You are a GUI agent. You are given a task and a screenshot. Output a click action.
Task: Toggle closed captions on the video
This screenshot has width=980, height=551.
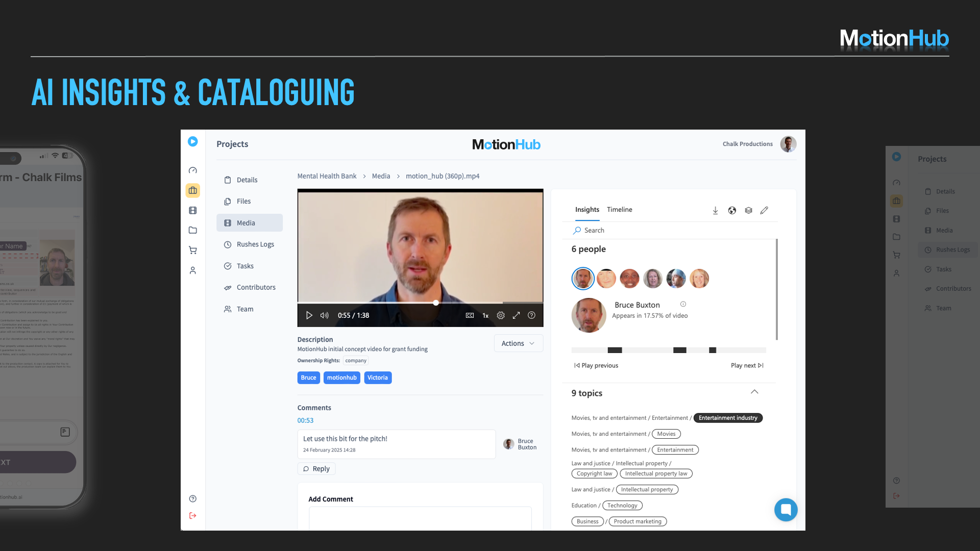(x=470, y=315)
